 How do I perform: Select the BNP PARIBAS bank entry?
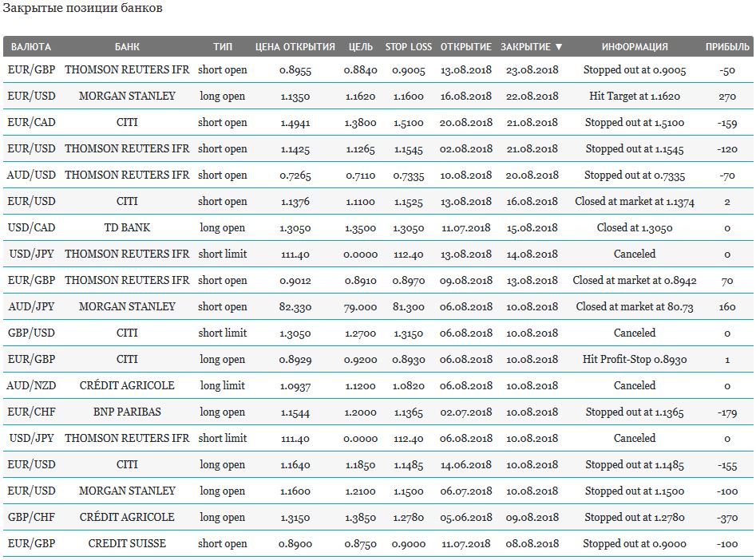[x=127, y=412]
